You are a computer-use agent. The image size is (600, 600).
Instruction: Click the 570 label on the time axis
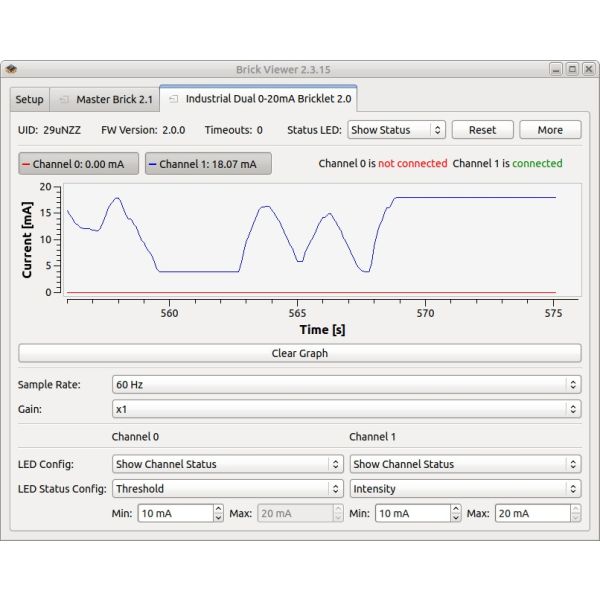coord(425,313)
